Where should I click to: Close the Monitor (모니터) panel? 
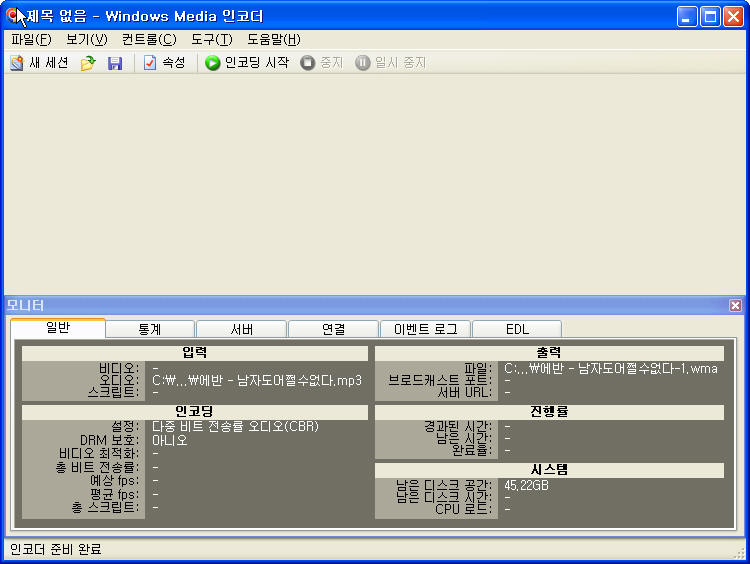(x=735, y=305)
